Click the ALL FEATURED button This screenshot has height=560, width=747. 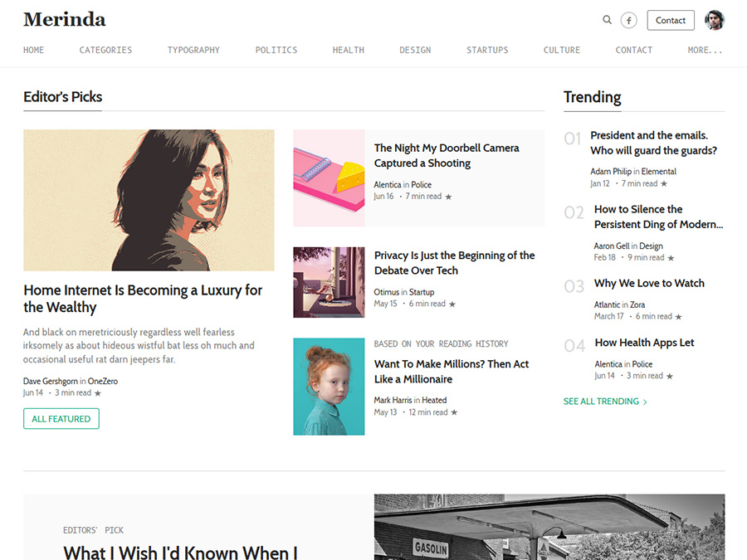pos(61,418)
